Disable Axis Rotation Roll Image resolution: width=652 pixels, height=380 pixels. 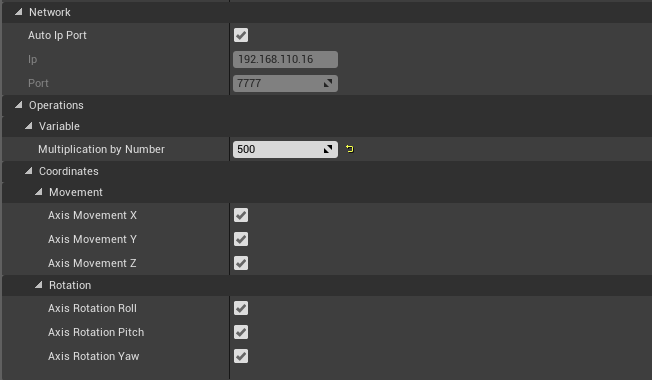(241, 308)
